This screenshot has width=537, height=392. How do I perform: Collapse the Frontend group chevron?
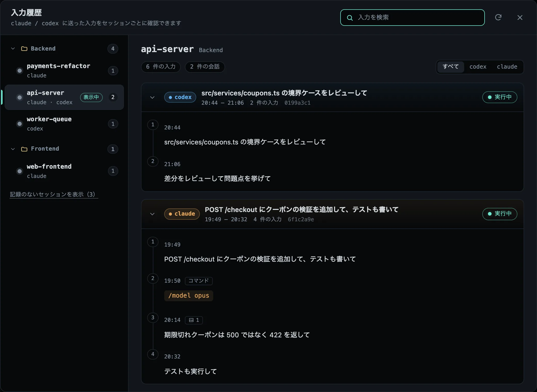(13, 149)
